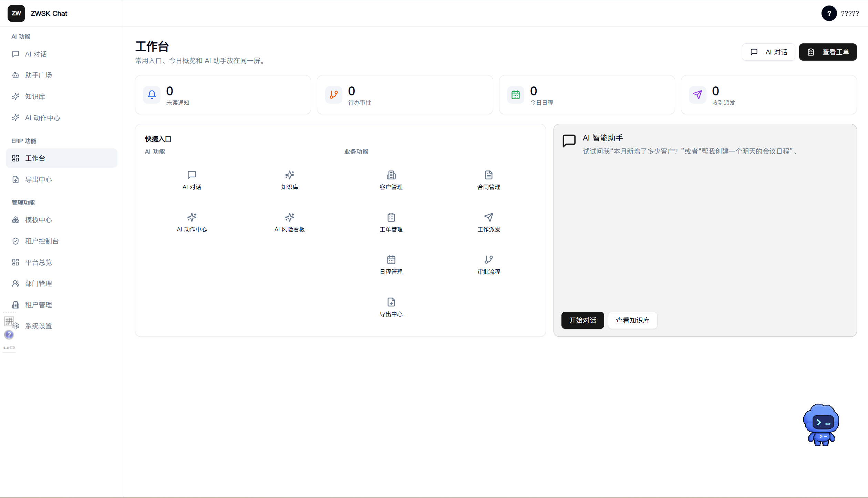Screen dimensions: 868x498
Task: Open AI 对话 shortcut chat icon
Action: pos(192,175)
